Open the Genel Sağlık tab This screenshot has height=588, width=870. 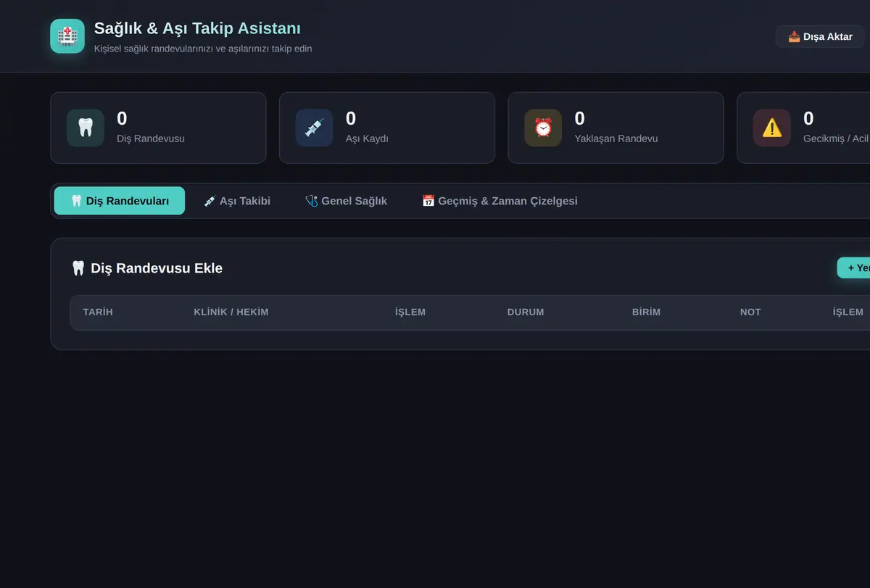coord(346,201)
